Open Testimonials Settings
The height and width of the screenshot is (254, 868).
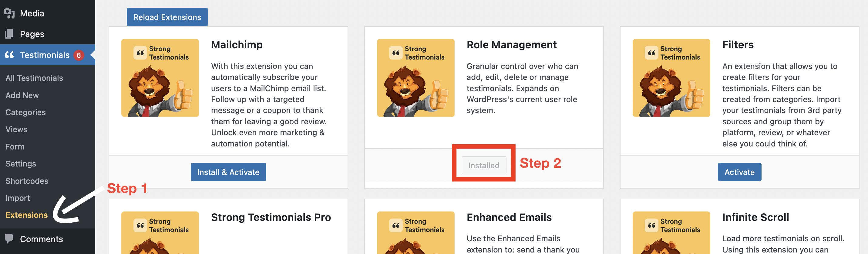(x=21, y=163)
